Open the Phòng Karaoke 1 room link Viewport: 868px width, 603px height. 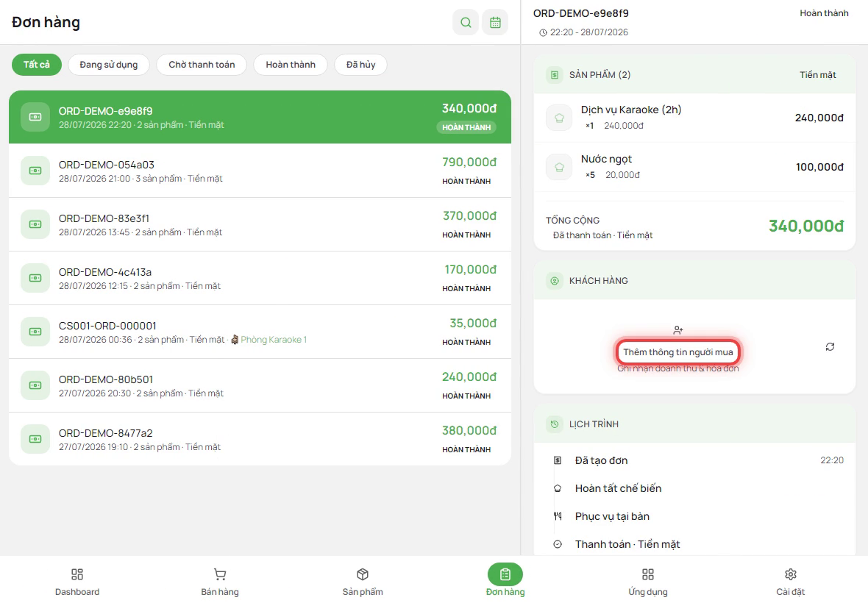click(269, 340)
